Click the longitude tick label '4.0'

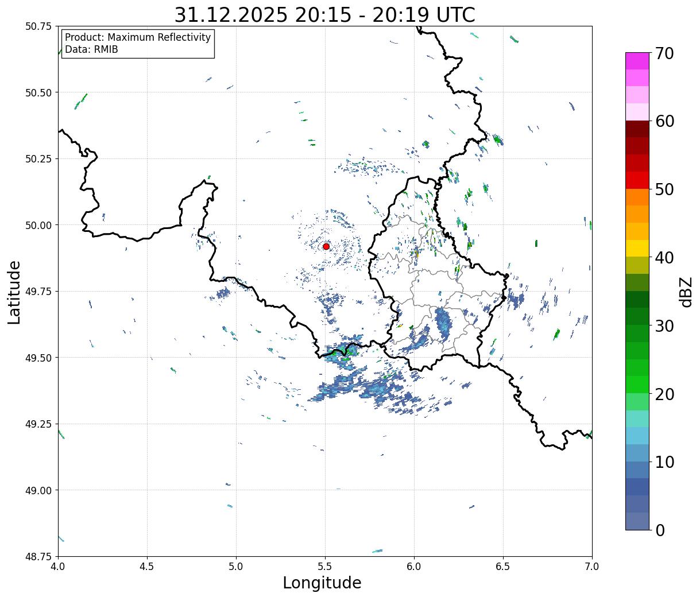coord(58,566)
